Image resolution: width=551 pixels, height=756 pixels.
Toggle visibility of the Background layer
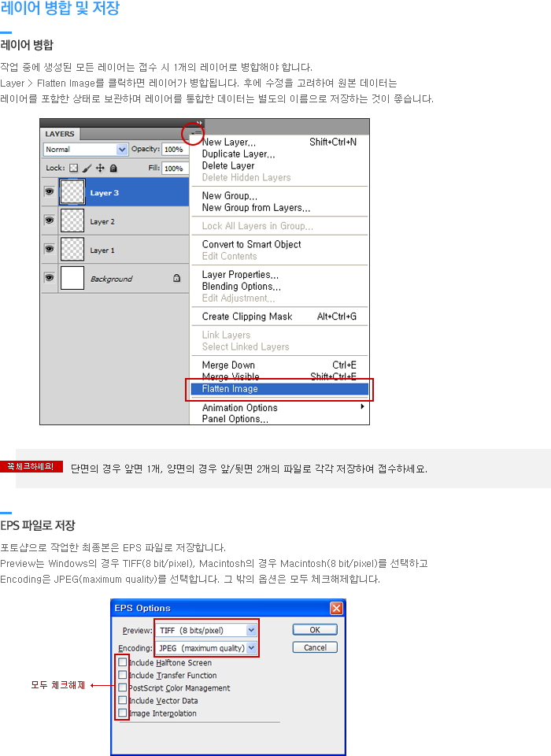(x=49, y=278)
